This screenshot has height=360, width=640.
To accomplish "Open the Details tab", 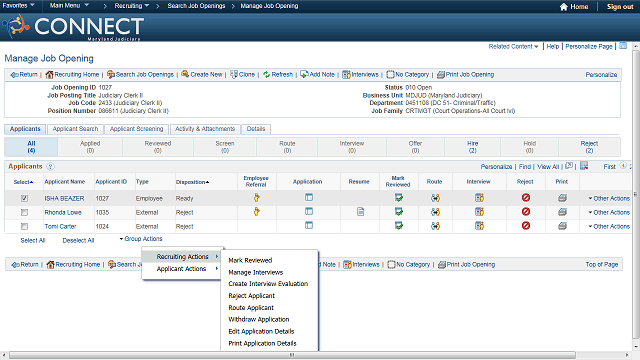I will click(x=256, y=129).
